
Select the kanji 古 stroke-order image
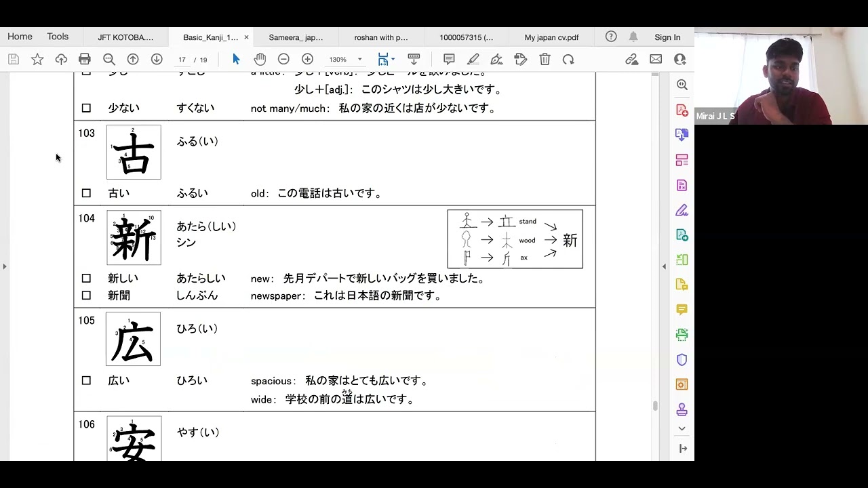pyautogui.click(x=134, y=152)
